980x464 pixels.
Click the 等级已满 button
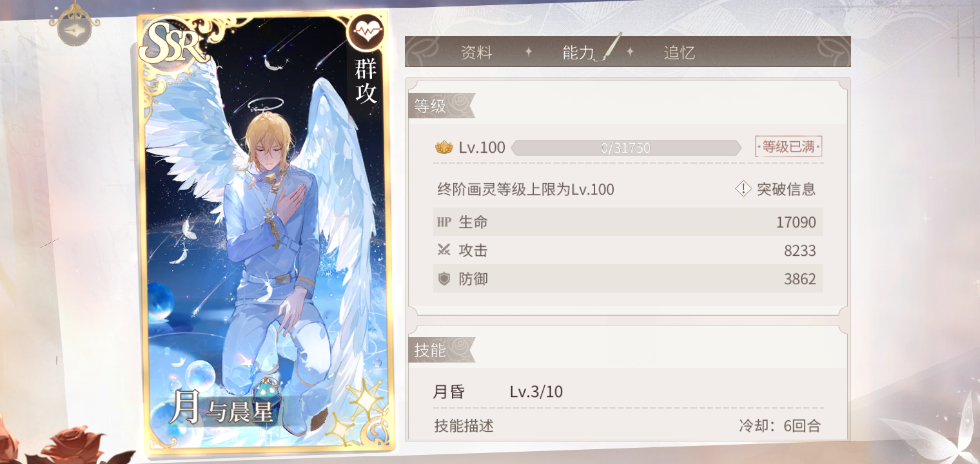(x=789, y=147)
